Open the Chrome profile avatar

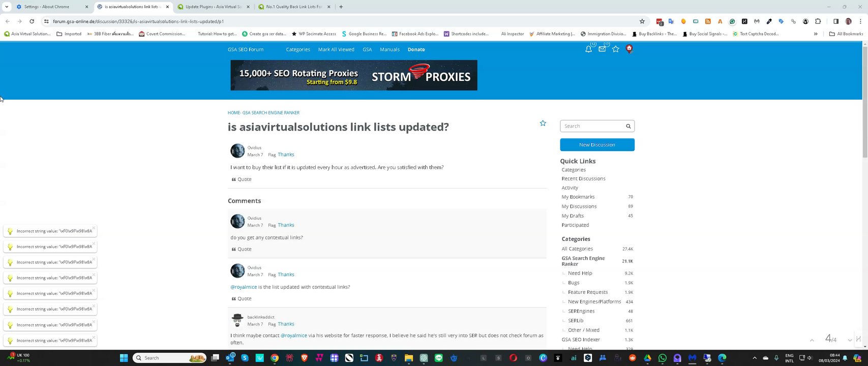(x=848, y=21)
